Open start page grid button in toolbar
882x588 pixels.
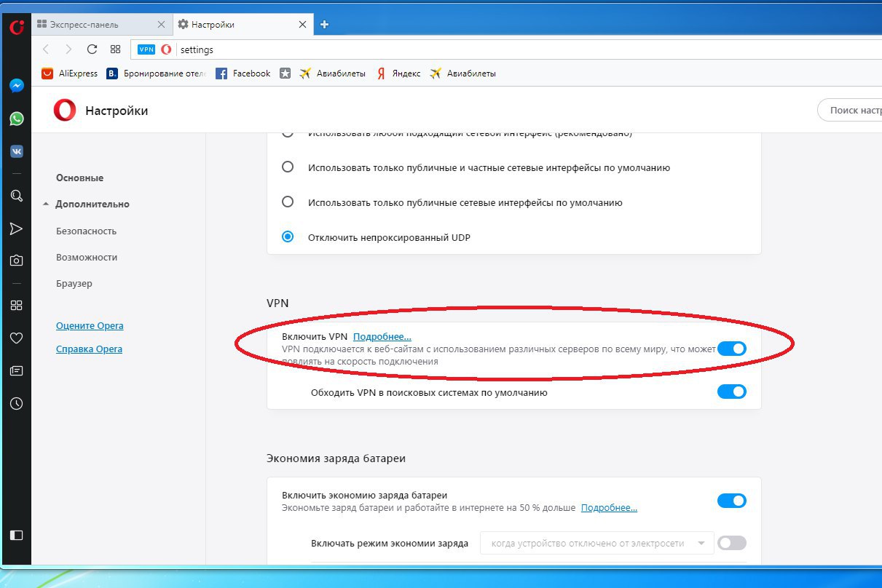point(115,49)
